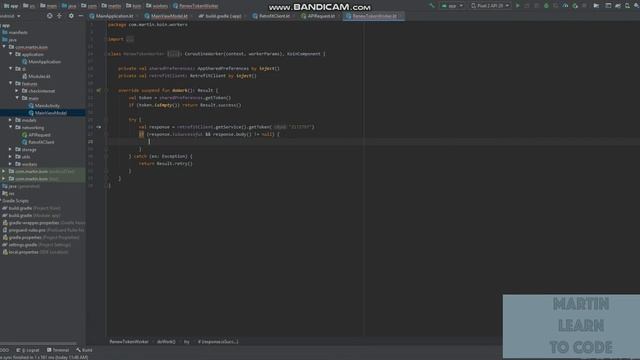
Task: Click the app module in navigation bar
Action: (x=11, y=6)
